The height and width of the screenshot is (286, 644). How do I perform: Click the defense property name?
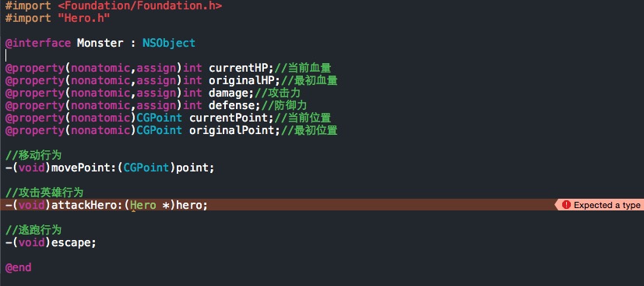[x=231, y=105]
